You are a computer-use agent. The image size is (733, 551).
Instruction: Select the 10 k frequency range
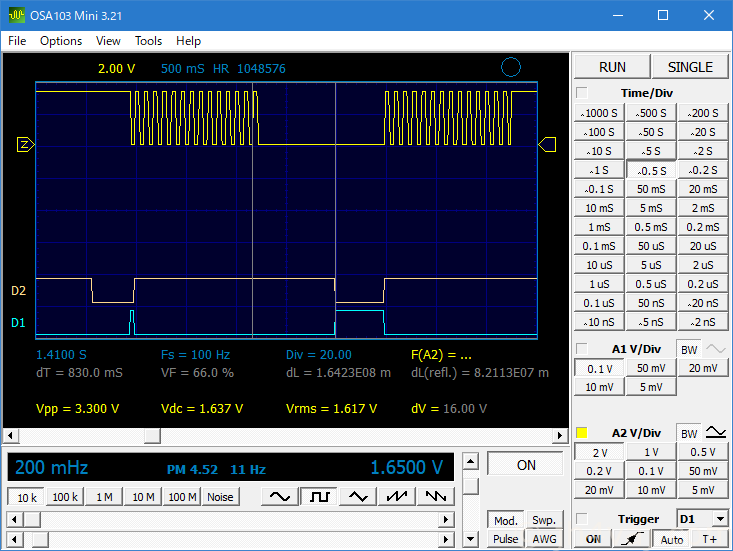(x=27, y=497)
